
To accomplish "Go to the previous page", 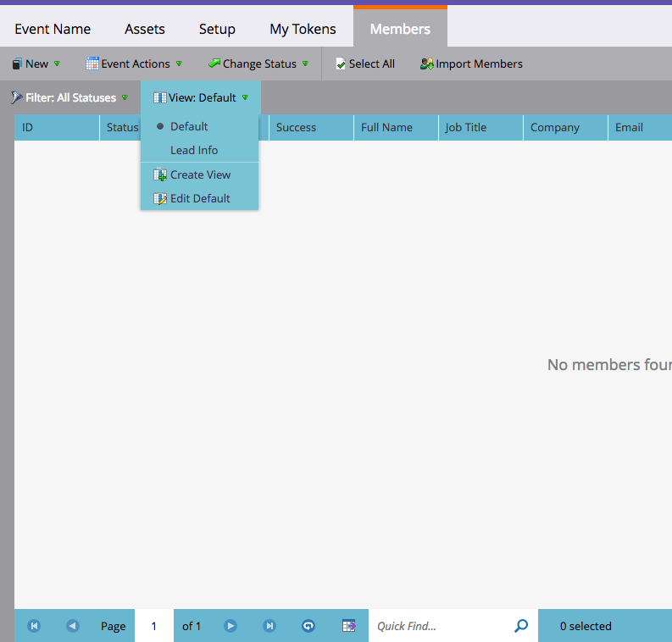I will pos(73,626).
